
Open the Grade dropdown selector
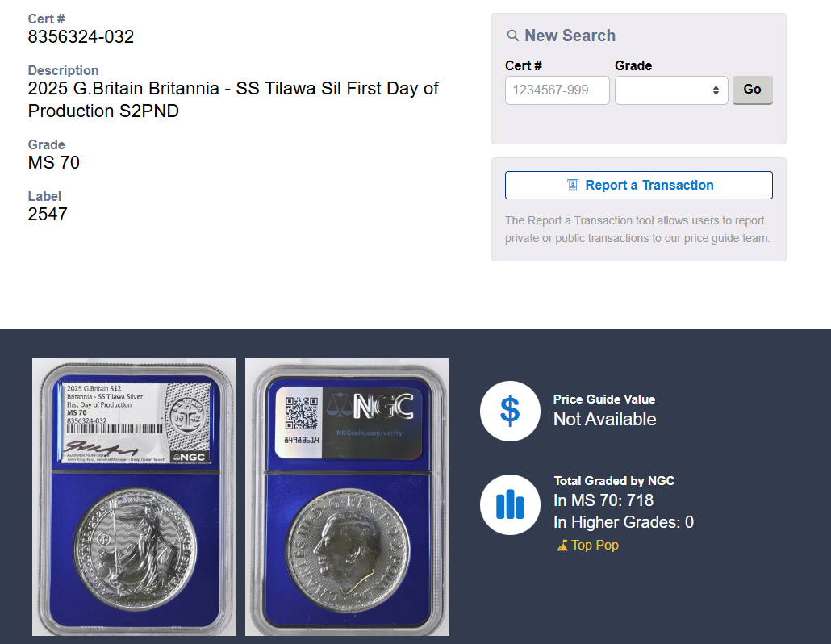671,90
